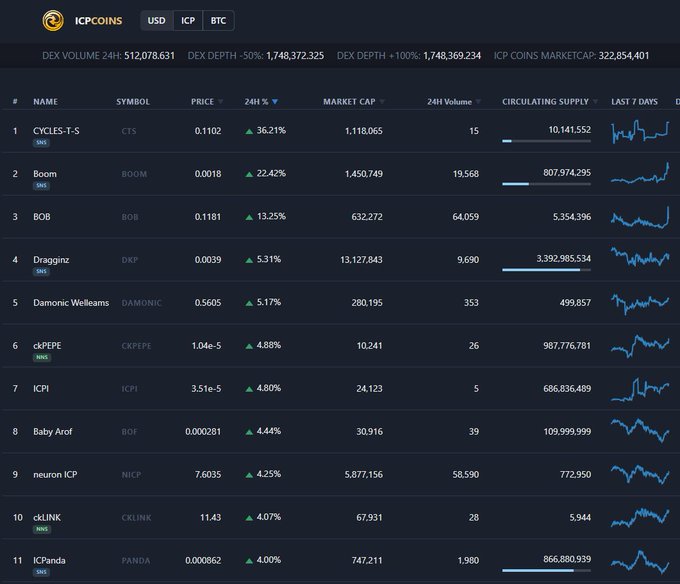Open the Boom coin page

click(45, 174)
